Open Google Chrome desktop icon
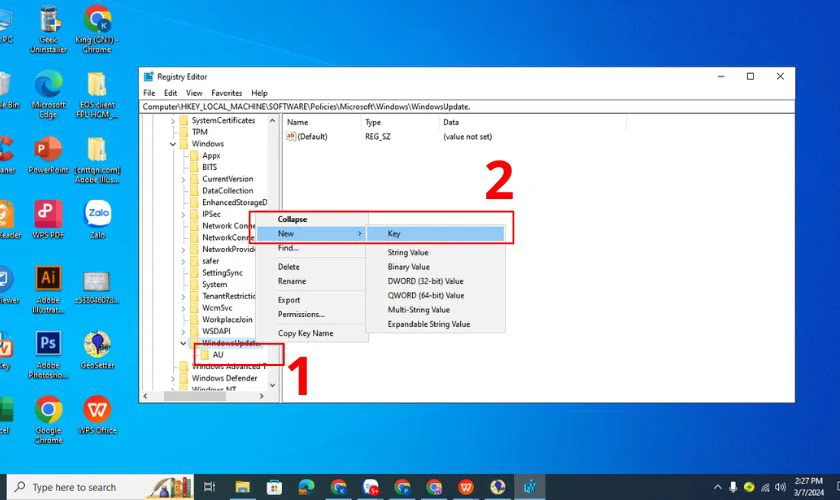 tap(48, 420)
